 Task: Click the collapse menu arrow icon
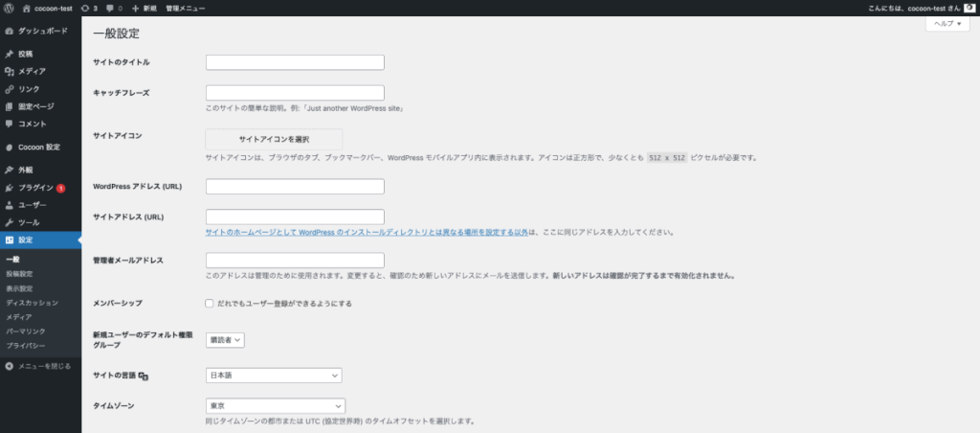tap(9, 366)
